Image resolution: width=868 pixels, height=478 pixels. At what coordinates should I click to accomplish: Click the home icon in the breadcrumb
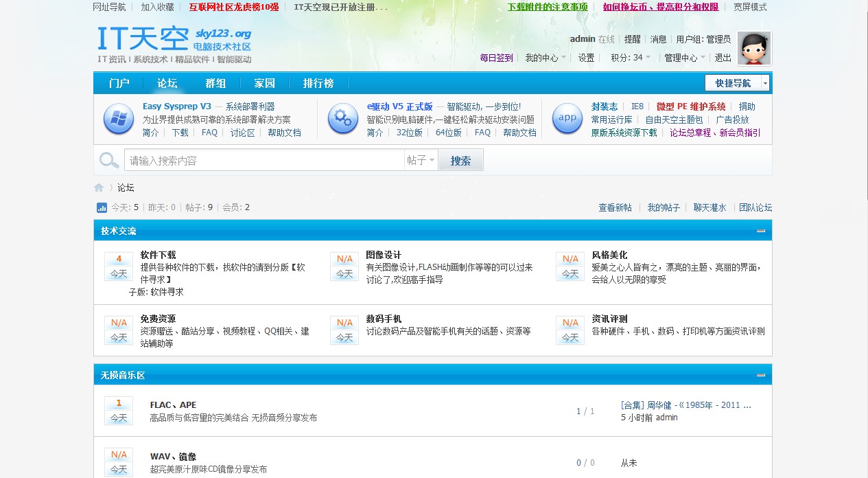point(99,187)
